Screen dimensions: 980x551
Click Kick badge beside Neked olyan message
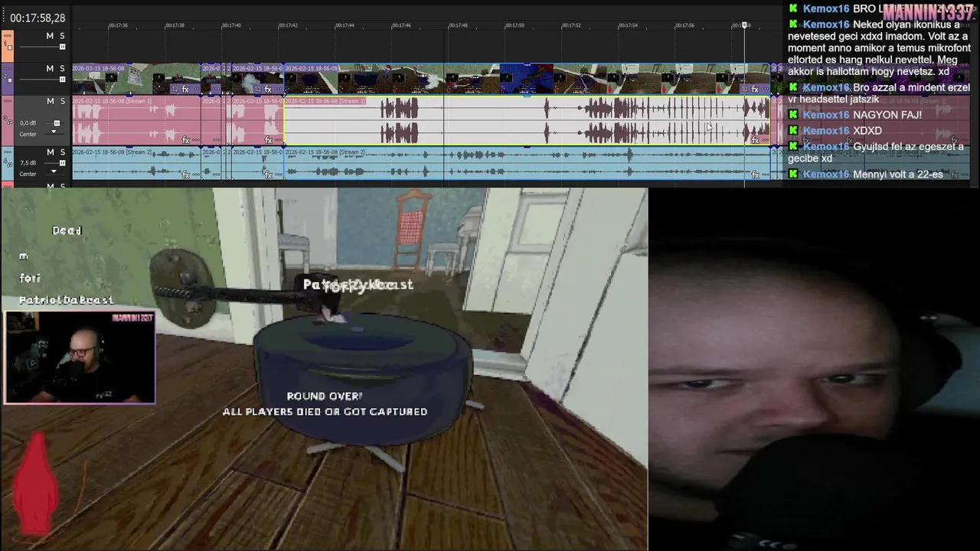click(794, 24)
